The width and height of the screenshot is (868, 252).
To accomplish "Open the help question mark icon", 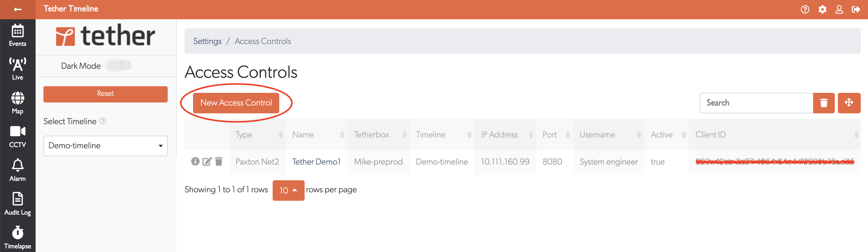I will coord(805,9).
